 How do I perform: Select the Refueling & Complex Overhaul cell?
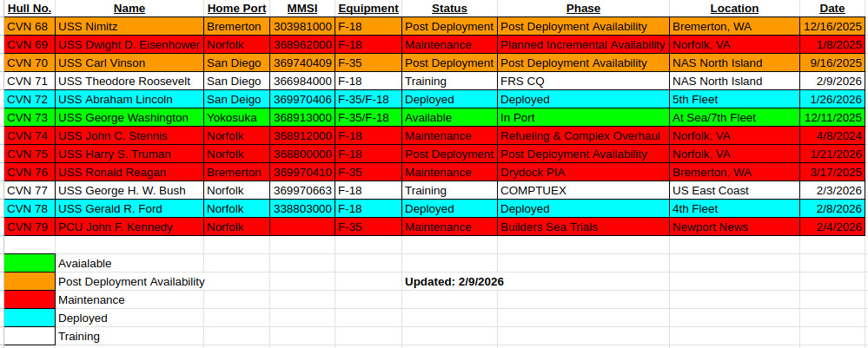click(583, 136)
